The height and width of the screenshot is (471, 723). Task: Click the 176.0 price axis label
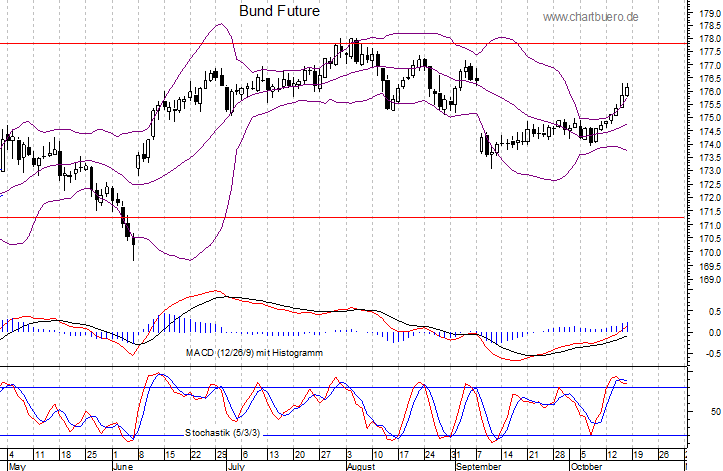(710, 92)
